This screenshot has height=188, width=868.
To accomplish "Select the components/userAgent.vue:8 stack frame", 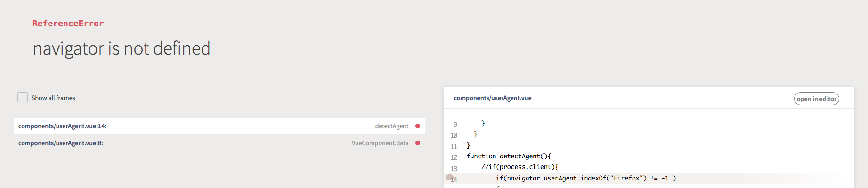I will point(61,143).
